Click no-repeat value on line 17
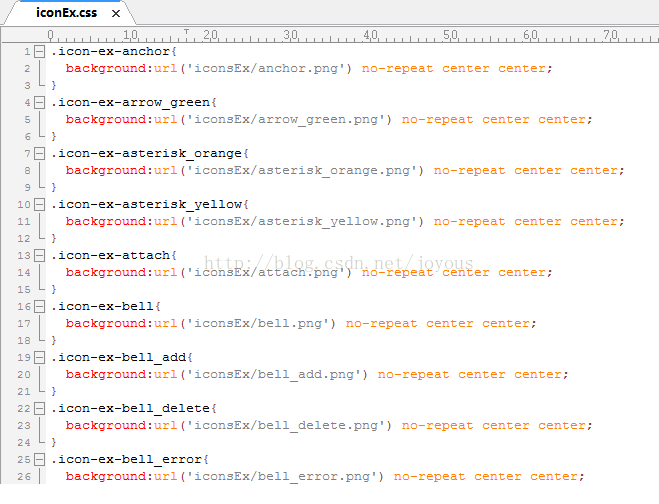The width and height of the screenshot is (659, 504). click(381, 324)
